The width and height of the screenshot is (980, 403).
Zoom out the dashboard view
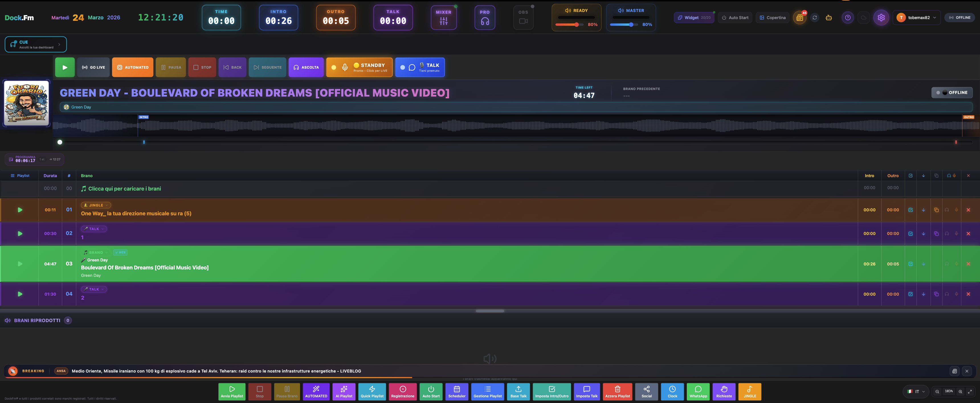(937, 392)
